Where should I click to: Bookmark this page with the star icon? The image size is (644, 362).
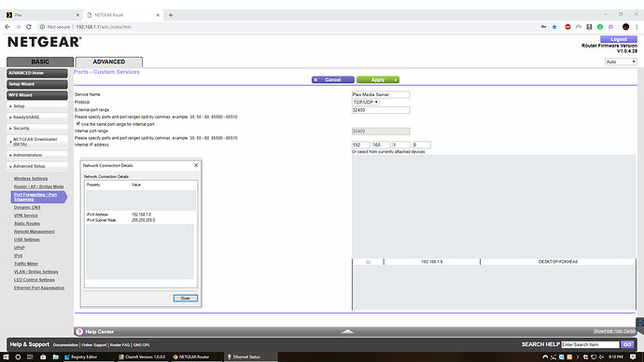[554, 27]
